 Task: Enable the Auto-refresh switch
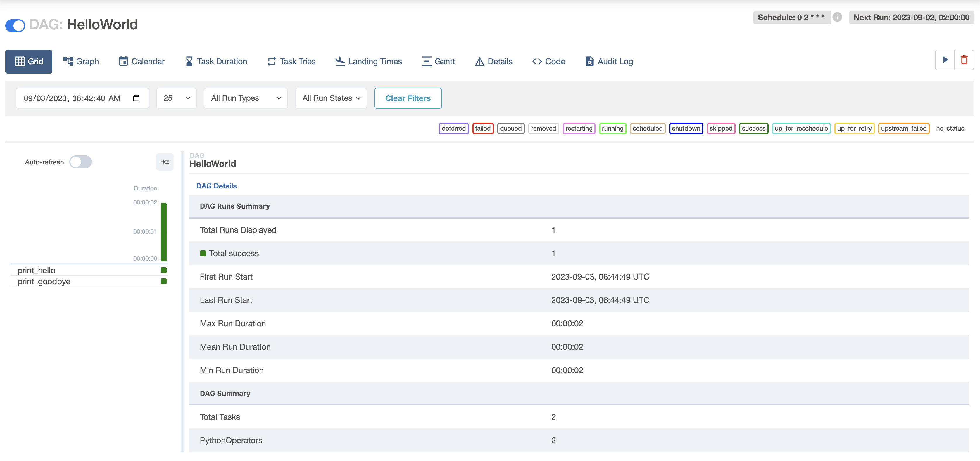pos(80,162)
